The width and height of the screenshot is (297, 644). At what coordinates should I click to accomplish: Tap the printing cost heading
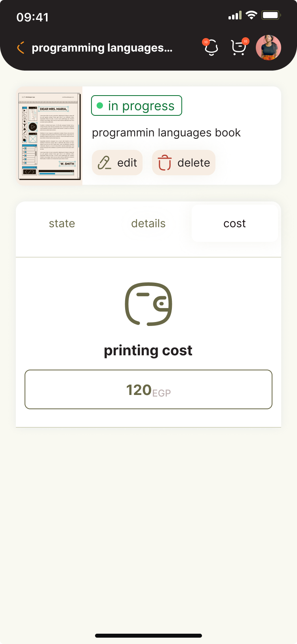[x=148, y=351]
